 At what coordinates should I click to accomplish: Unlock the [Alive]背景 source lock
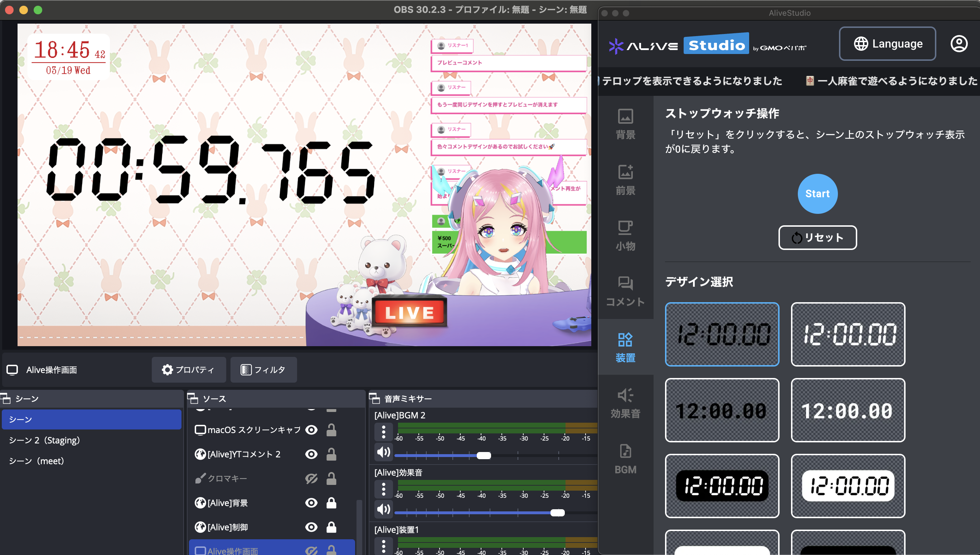pos(331,503)
